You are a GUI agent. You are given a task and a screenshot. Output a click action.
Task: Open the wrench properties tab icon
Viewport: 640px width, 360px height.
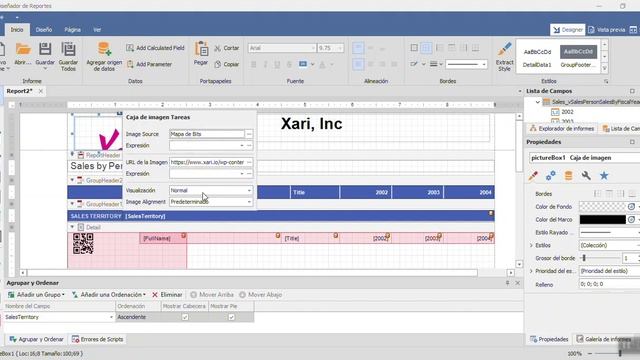[x=586, y=176]
